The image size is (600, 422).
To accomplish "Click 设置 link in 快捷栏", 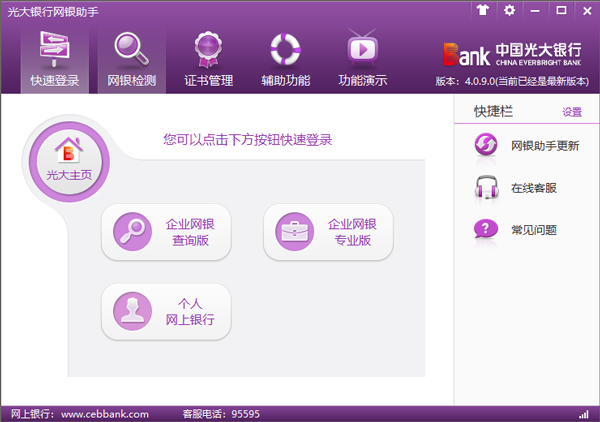I will (572, 112).
